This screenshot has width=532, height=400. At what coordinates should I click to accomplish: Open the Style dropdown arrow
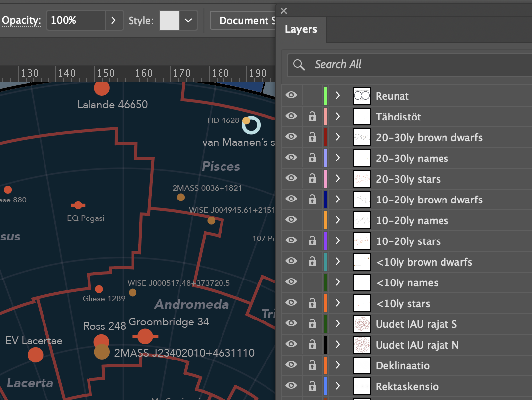tap(188, 20)
